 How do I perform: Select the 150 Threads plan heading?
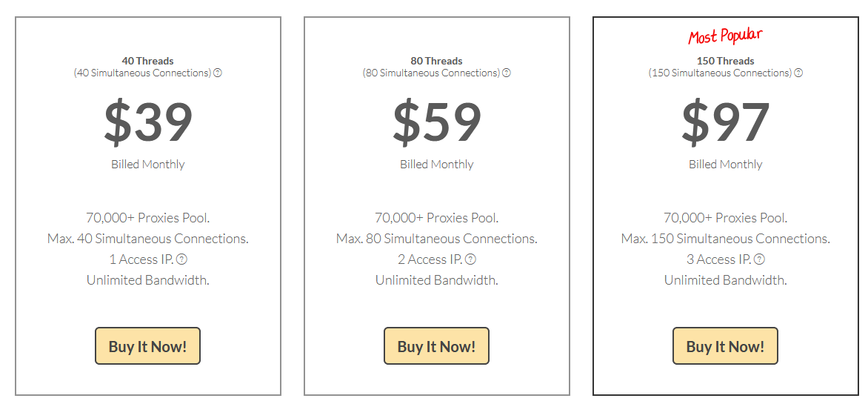click(726, 61)
